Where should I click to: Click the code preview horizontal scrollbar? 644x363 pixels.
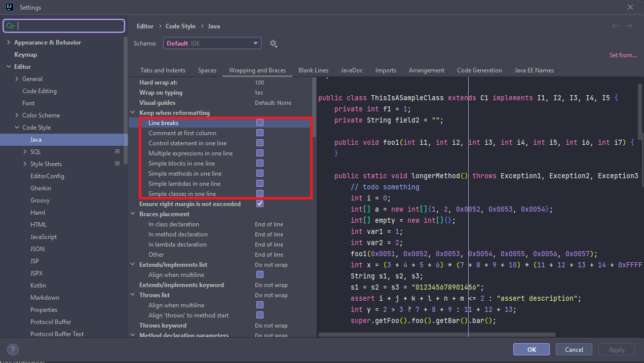click(436, 334)
